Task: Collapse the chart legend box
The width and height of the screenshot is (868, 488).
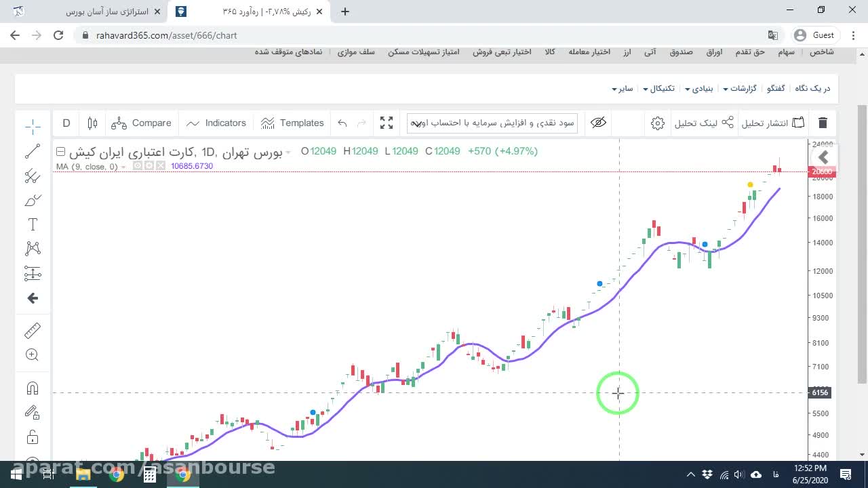Action: pos(60,152)
